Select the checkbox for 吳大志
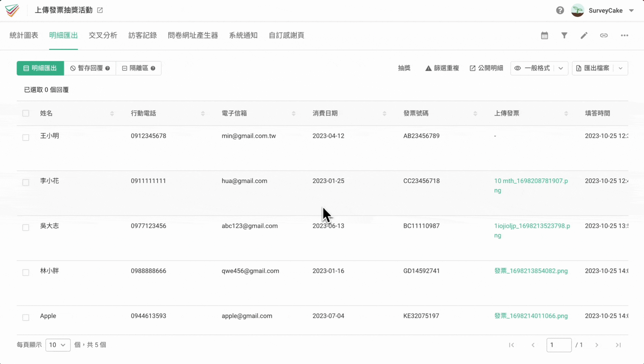 26,227
